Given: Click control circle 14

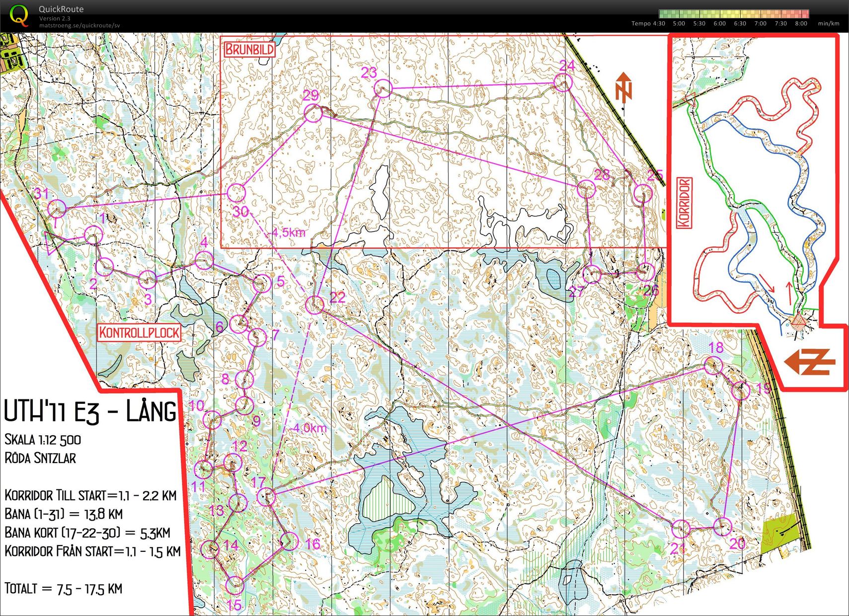Looking at the screenshot, I should 210,549.
